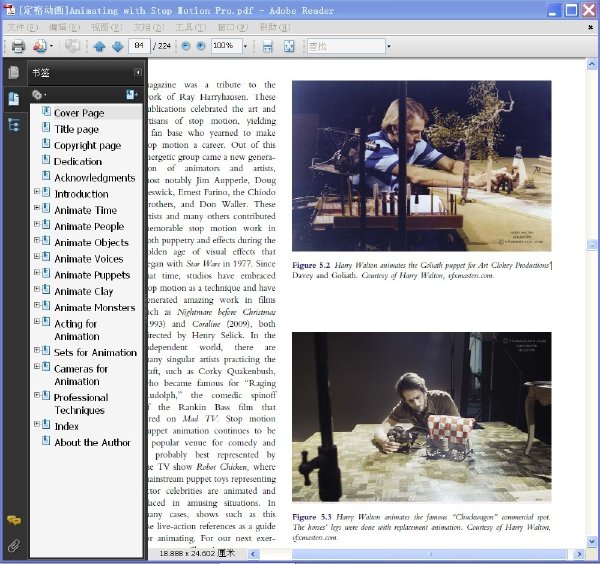
Task: Jump to About the Author bookmark
Action: click(93, 442)
